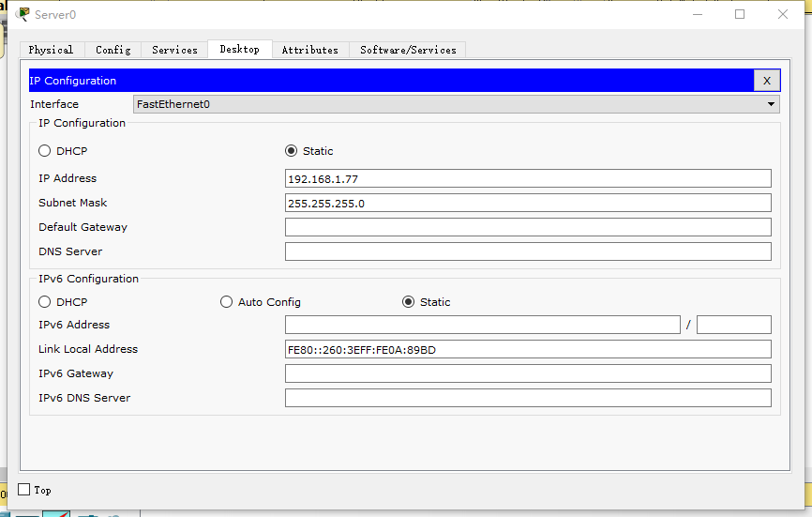Viewport: 812px width, 517px height.
Task: Click the IPv6 Gateway input field
Action: [528, 373]
